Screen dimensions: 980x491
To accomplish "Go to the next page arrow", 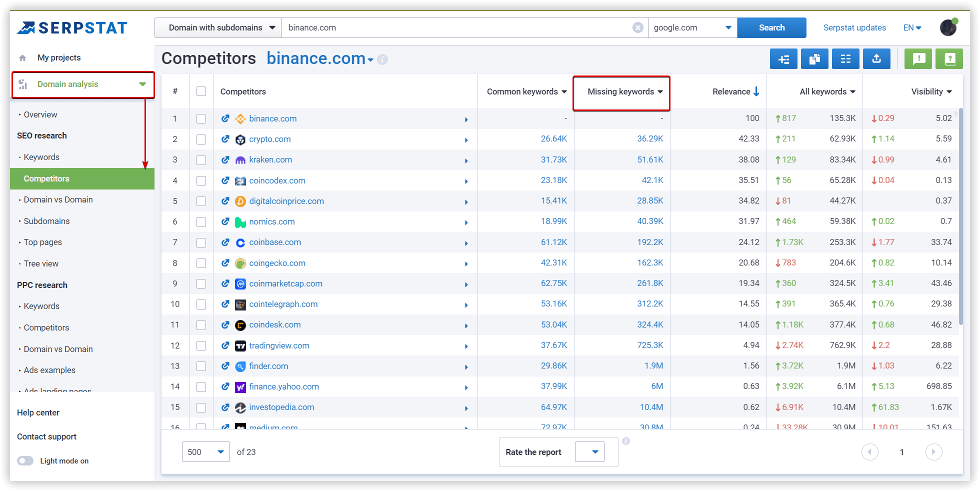I will tap(933, 452).
